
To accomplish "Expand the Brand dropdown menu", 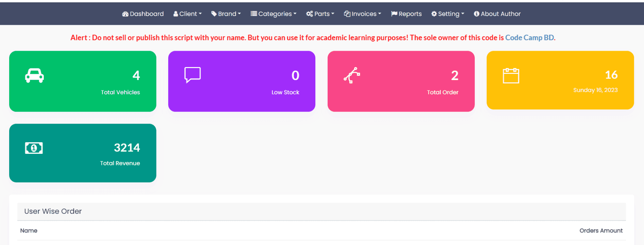I will 226,14.
